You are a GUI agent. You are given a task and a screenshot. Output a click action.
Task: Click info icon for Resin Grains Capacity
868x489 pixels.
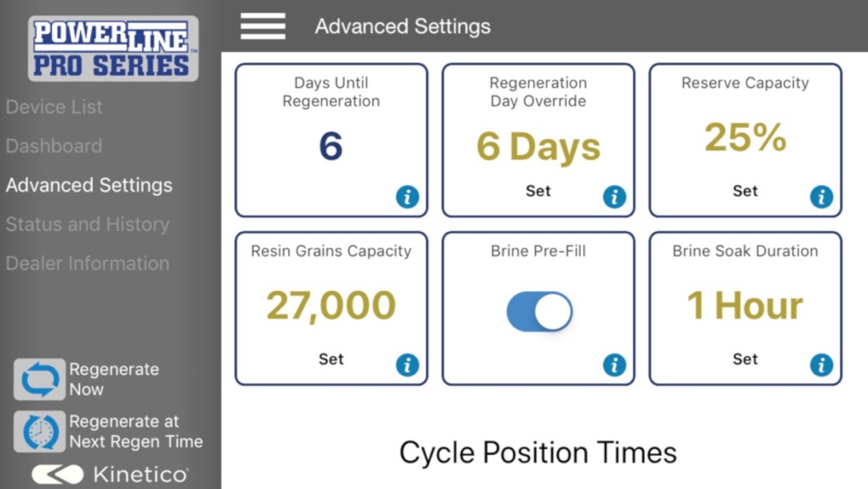(x=407, y=365)
